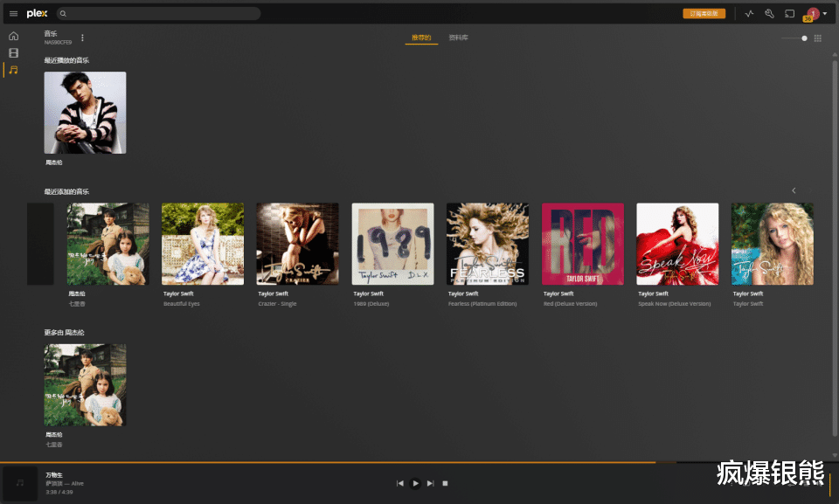Image resolution: width=839 pixels, height=504 pixels.
Task: Open the music library more-options dots
Action: pos(82,38)
